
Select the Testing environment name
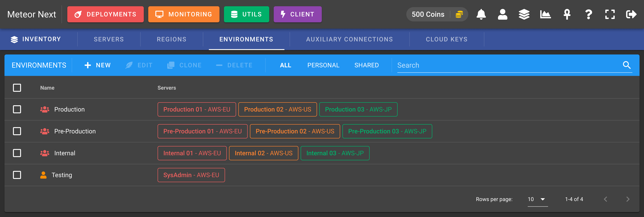62,175
